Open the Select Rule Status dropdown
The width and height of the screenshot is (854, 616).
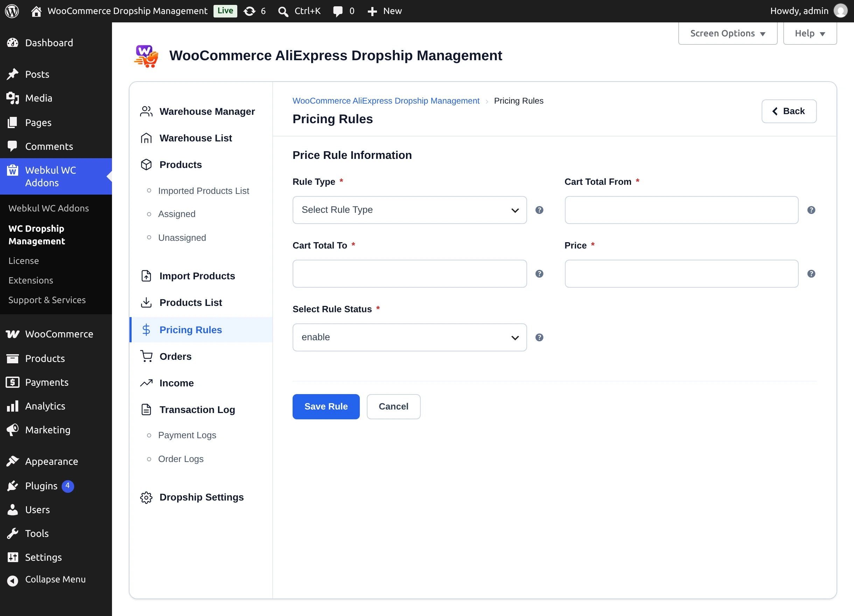click(x=410, y=337)
